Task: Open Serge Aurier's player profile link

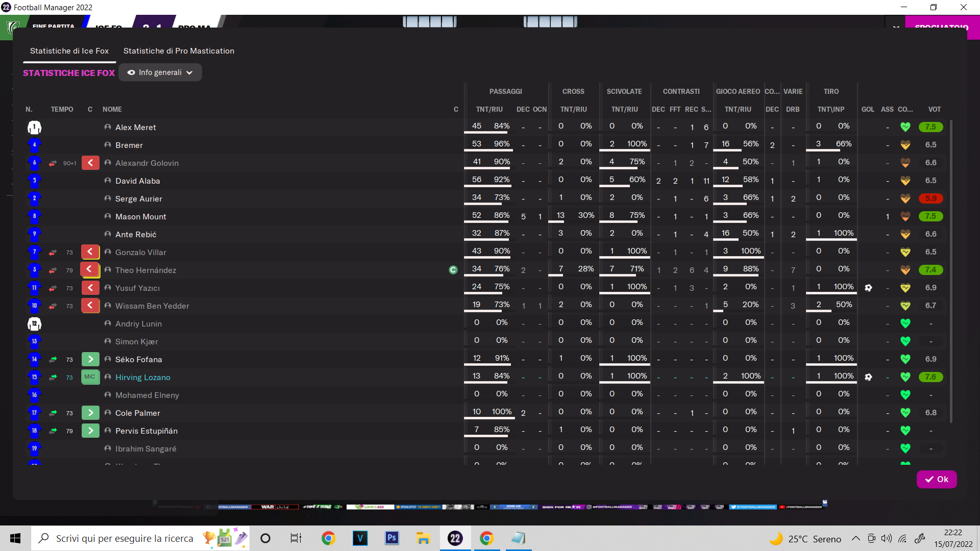Action: tap(139, 199)
